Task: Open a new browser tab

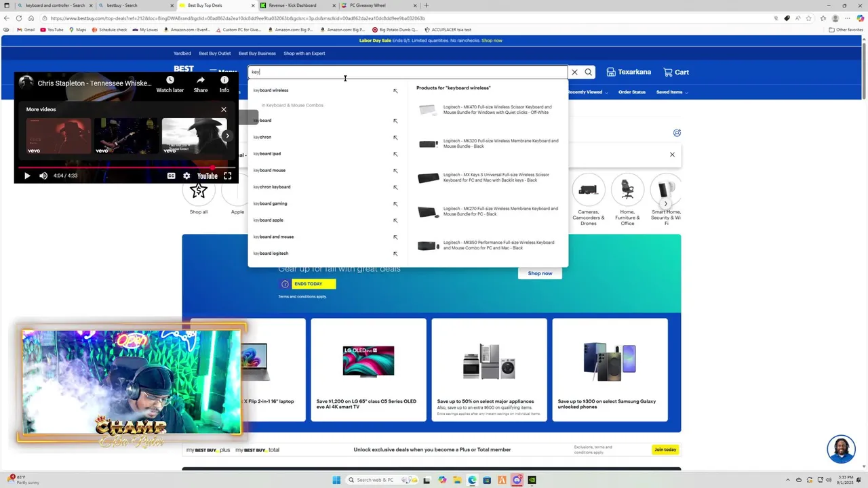Action: [x=426, y=5]
